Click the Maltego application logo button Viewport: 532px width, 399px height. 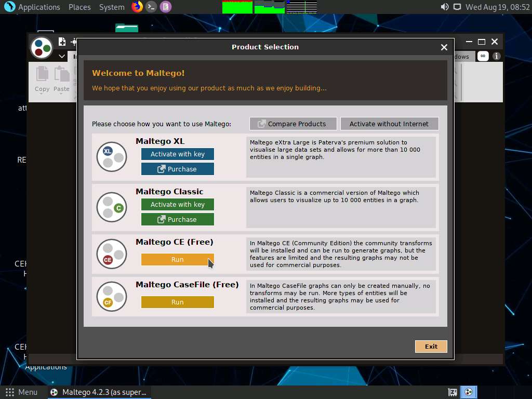(42, 48)
